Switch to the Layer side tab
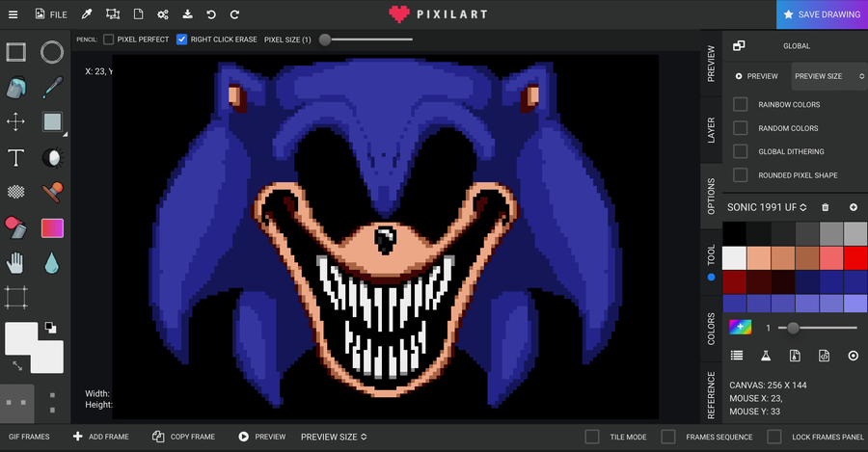This screenshot has height=452, width=868. [x=712, y=130]
